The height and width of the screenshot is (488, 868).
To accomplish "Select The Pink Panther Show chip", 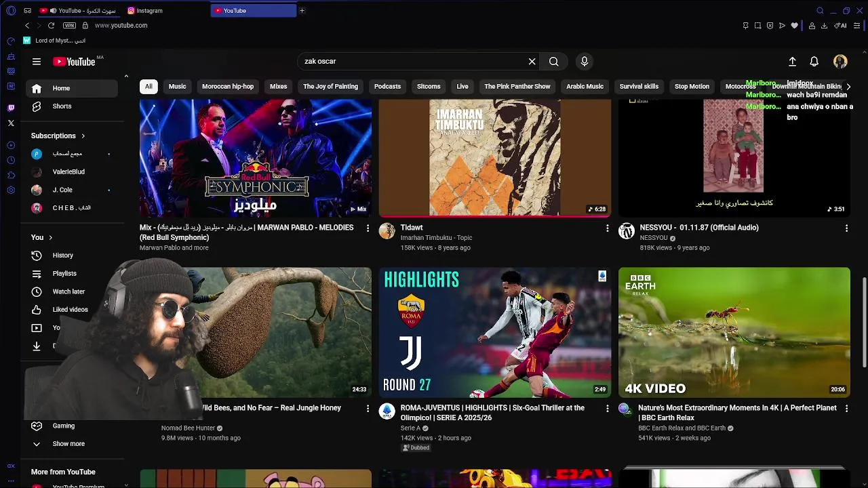I will (x=517, y=87).
